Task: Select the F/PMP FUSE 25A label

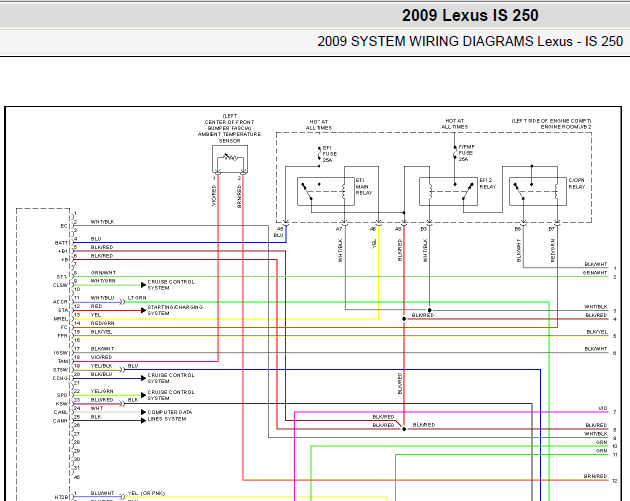Action: (x=466, y=153)
